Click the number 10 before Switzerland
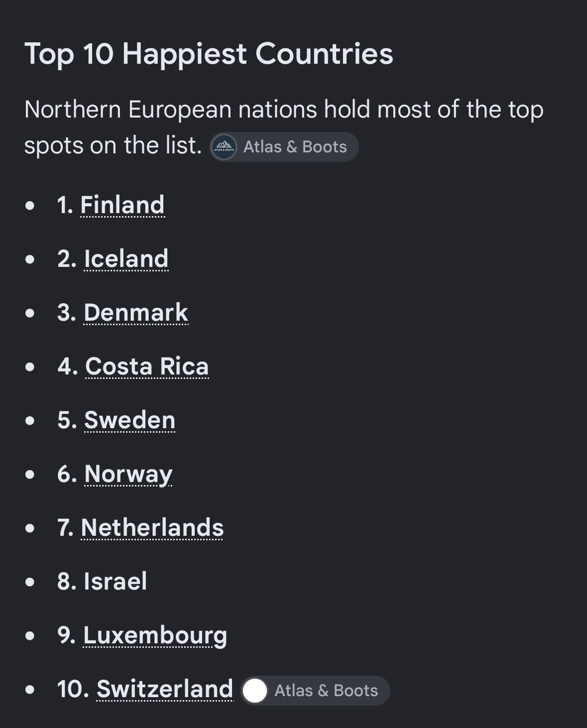This screenshot has height=728, width=587. click(x=73, y=689)
